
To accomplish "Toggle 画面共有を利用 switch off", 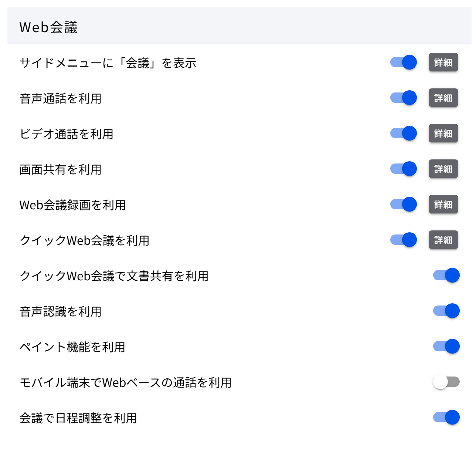I will [x=404, y=169].
